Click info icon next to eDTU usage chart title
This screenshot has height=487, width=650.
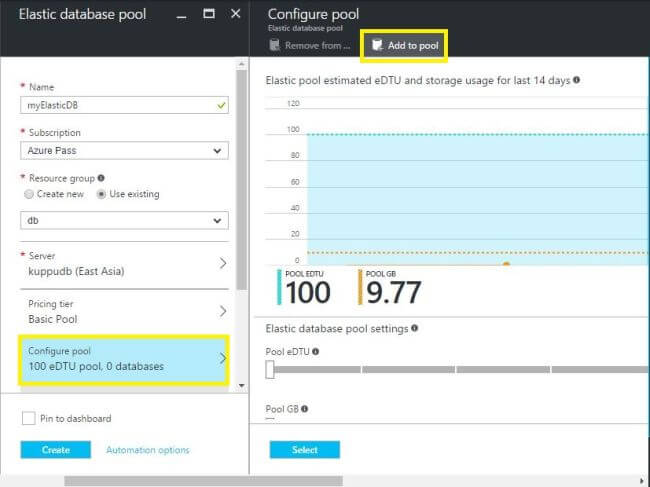click(576, 80)
